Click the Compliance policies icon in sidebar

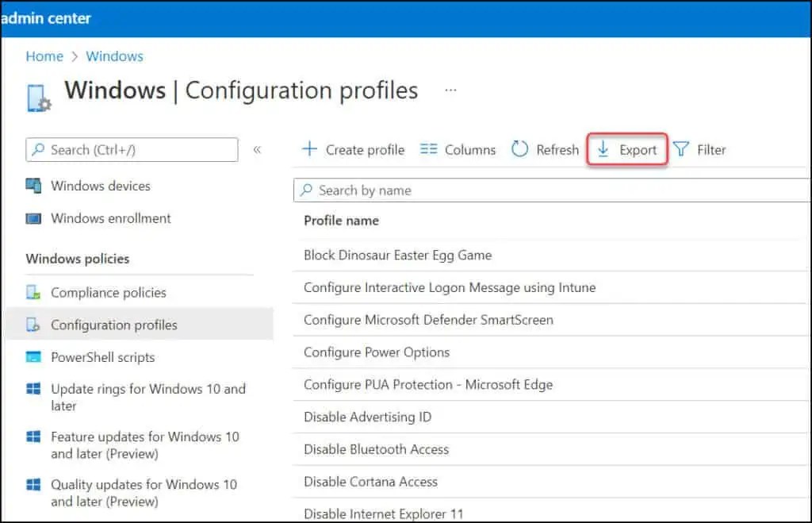point(35,292)
